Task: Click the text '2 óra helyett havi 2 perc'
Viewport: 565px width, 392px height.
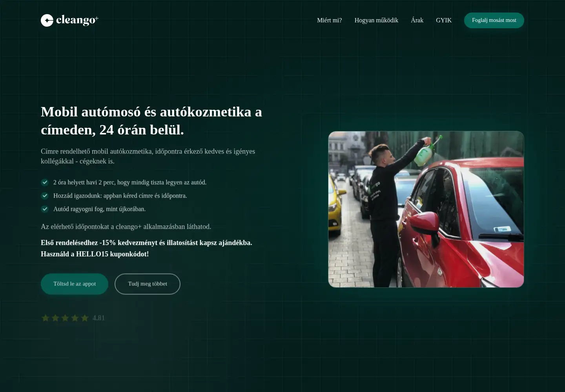Action: tap(130, 182)
